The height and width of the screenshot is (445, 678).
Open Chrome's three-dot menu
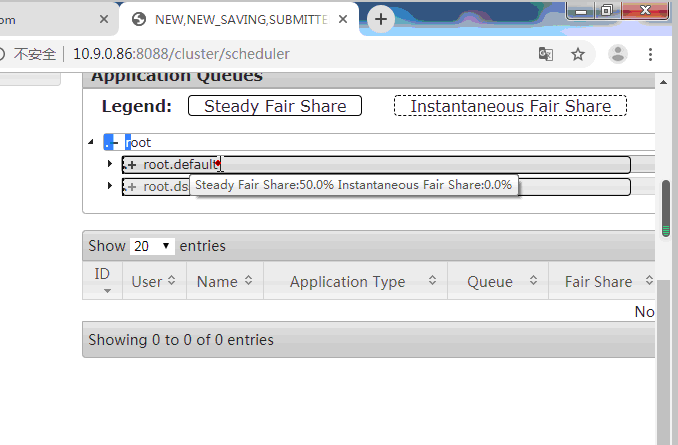coord(651,54)
